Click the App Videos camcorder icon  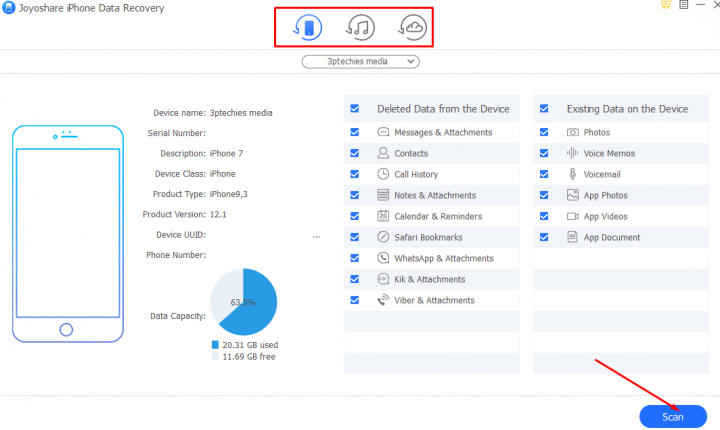pyautogui.click(x=572, y=216)
